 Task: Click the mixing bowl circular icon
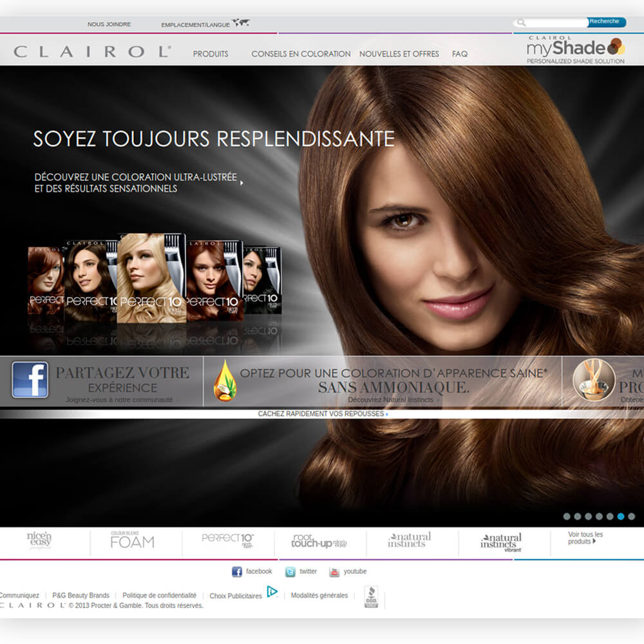[594, 380]
